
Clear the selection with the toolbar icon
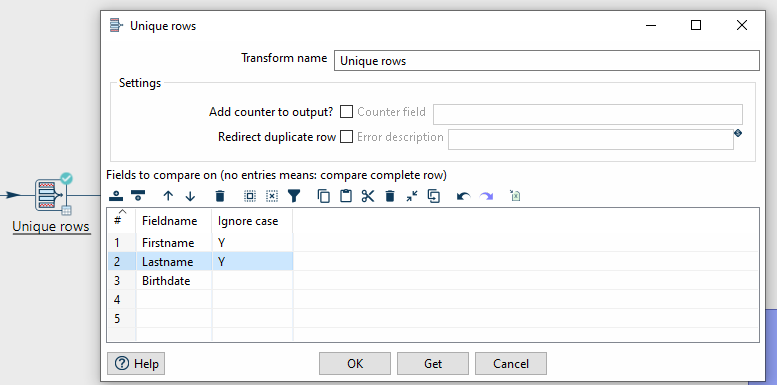point(272,196)
